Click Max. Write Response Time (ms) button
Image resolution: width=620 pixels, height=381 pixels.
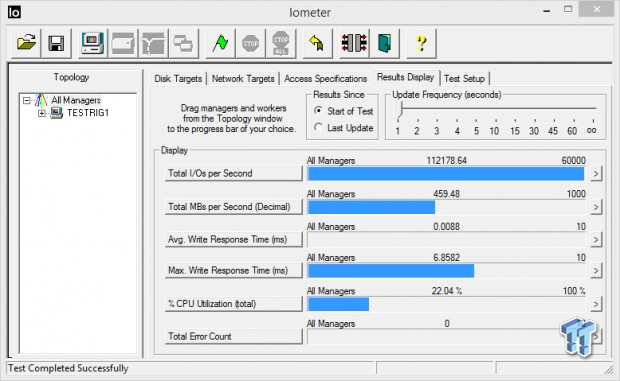pyautogui.click(x=233, y=271)
